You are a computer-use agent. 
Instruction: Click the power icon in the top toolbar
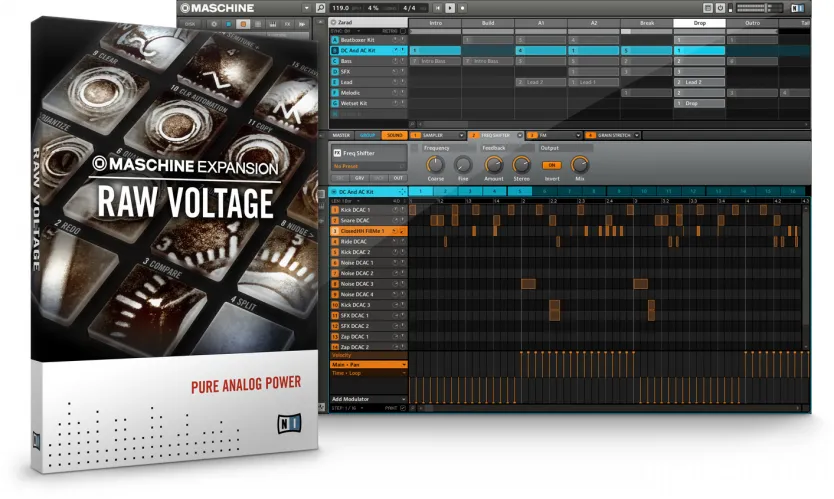pos(721,8)
